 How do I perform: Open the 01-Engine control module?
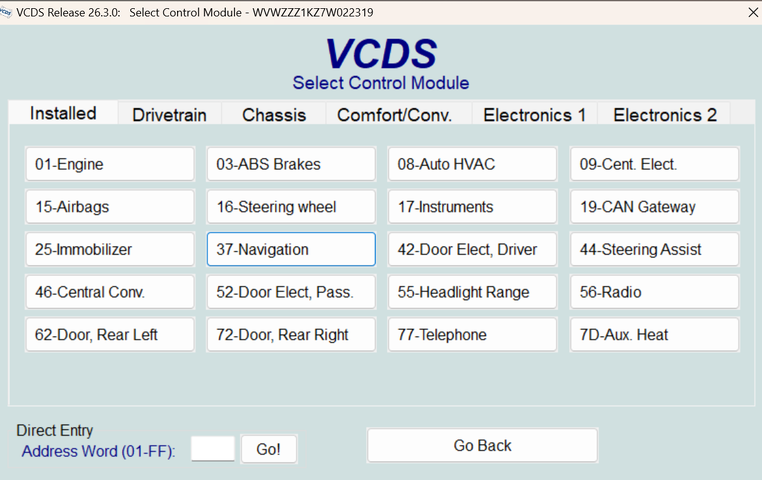pos(110,164)
